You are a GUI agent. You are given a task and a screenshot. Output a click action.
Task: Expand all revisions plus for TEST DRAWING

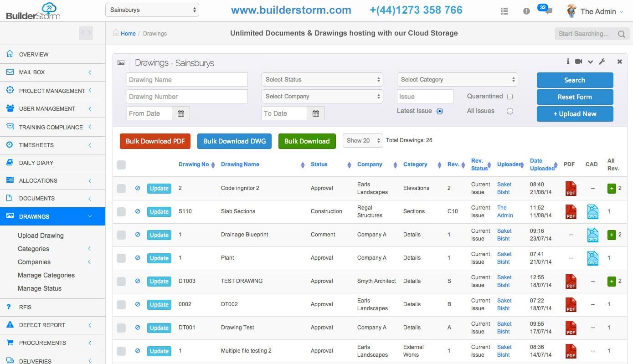pyautogui.click(x=612, y=281)
